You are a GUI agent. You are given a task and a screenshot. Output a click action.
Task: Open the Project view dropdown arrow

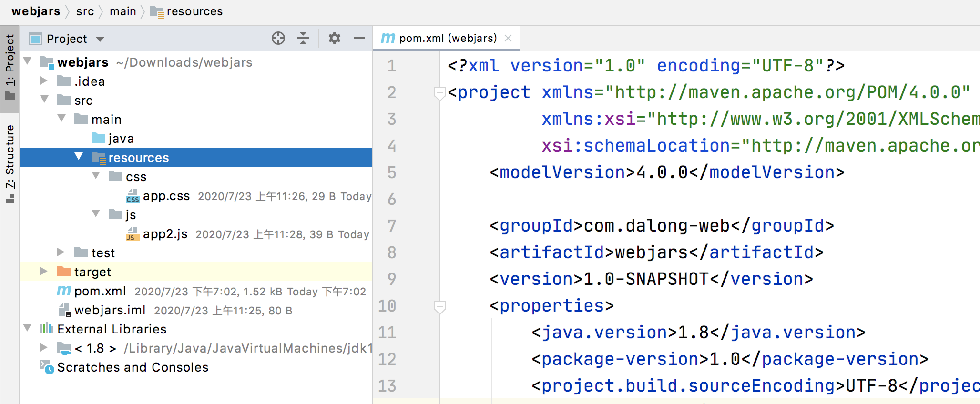click(x=100, y=39)
